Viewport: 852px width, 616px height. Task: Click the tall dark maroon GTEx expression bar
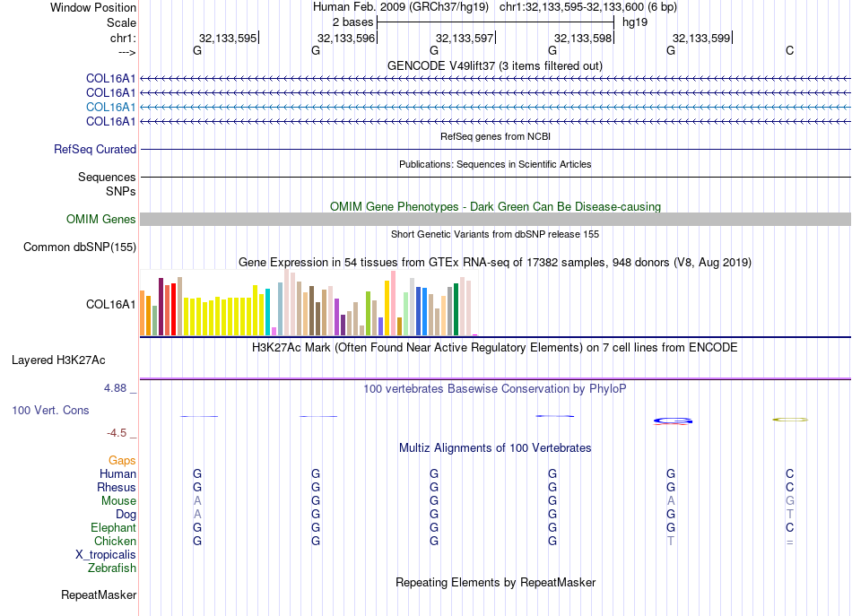click(161, 307)
